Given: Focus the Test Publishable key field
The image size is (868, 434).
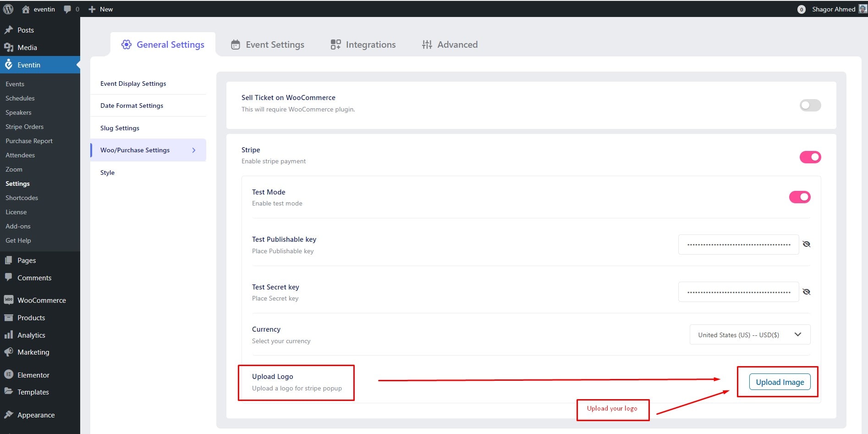Looking at the screenshot, I should click(738, 244).
